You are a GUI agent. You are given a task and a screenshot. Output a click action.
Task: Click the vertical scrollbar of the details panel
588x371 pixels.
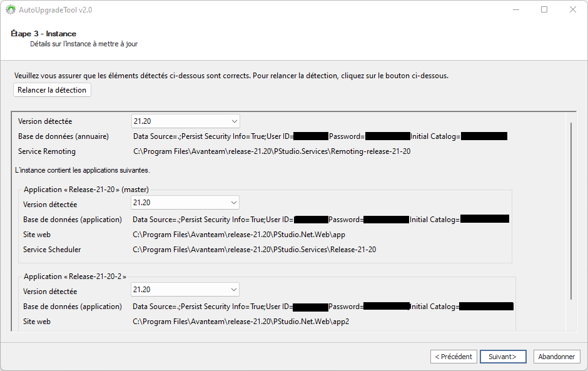coord(571,211)
